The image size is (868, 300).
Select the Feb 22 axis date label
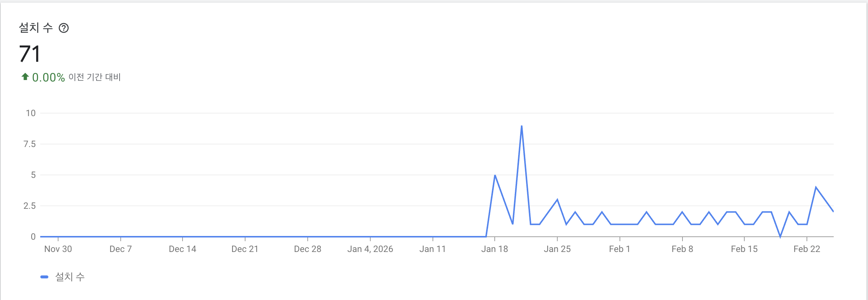(x=807, y=249)
